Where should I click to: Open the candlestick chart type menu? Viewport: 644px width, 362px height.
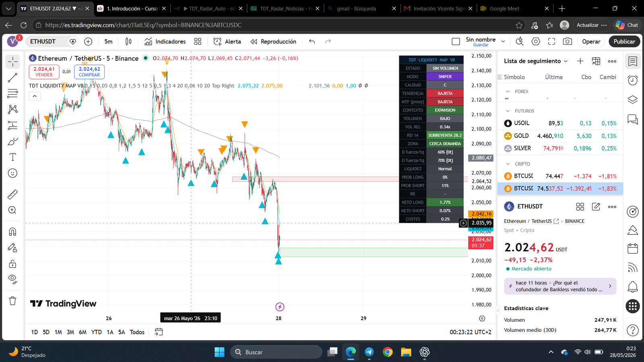pyautogui.click(x=128, y=41)
